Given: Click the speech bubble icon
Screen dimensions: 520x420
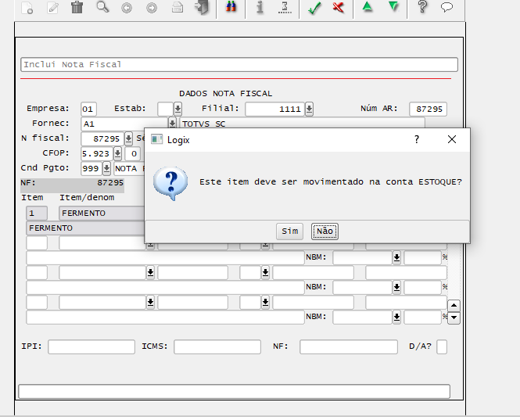Looking at the screenshot, I should pyautogui.click(x=446, y=7).
